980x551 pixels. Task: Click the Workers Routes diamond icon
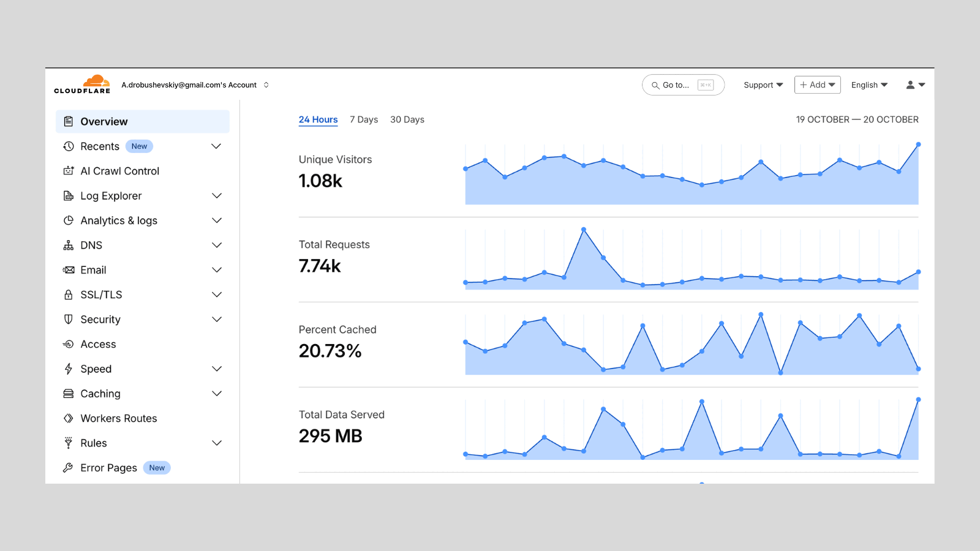point(69,418)
